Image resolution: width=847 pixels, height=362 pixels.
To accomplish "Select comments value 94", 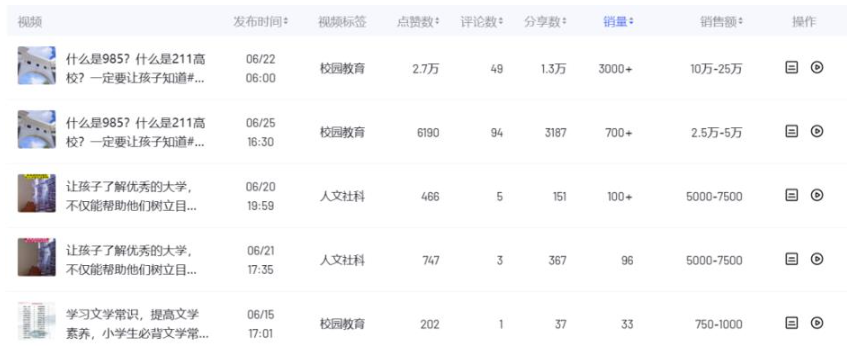I will (x=497, y=132).
